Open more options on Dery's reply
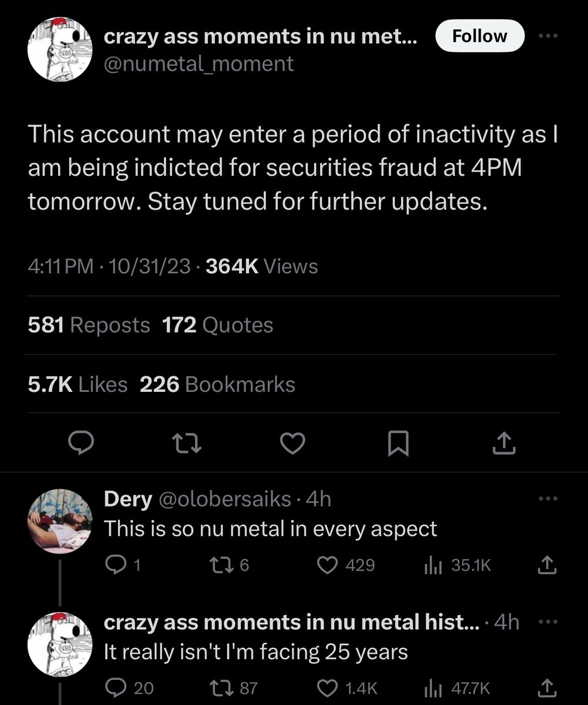 pyautogui.click(x=546, y=498)
